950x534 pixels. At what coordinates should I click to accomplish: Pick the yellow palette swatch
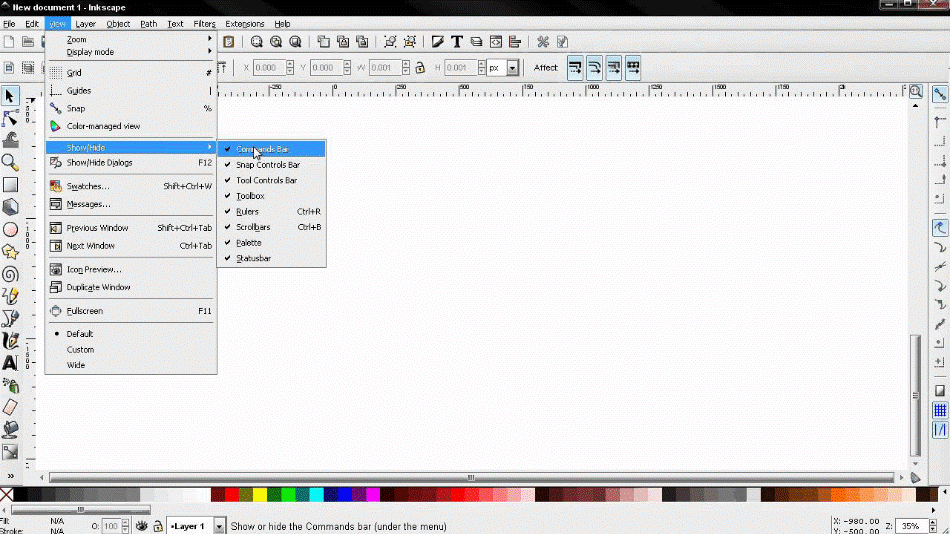click(x=260, y=495)
